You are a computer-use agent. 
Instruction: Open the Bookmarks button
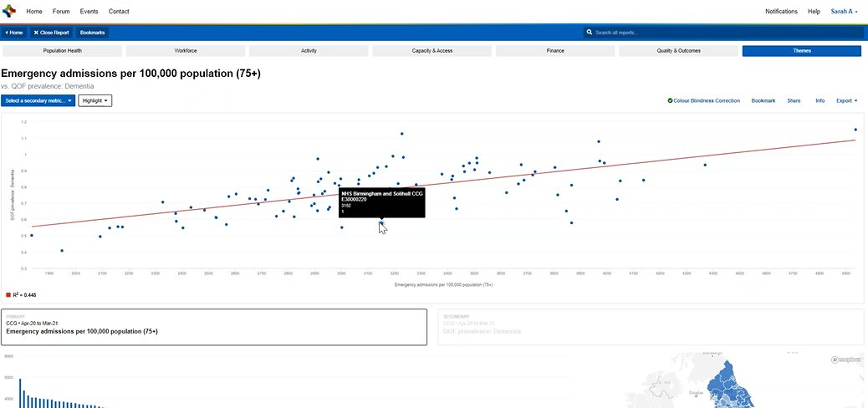pyautogui.click(x=93, y=33)
